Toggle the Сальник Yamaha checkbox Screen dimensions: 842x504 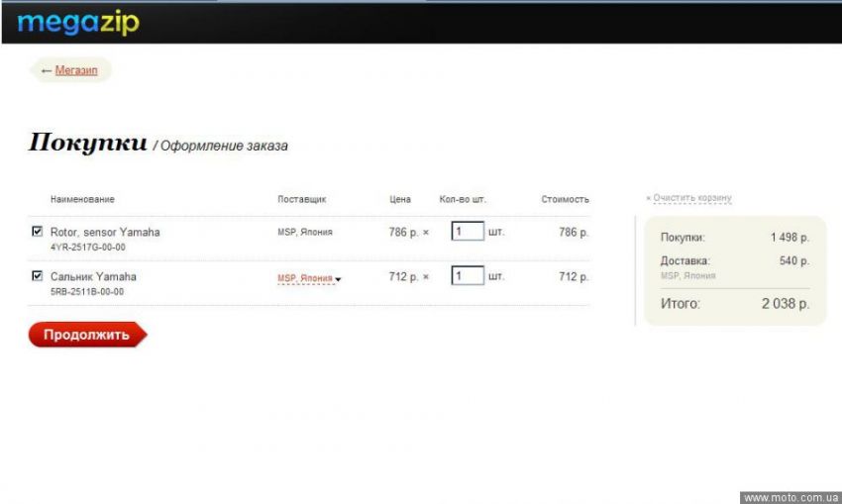click(38, 276)
